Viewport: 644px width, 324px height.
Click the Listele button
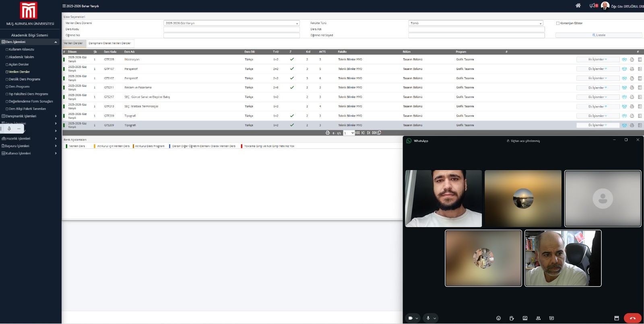pyautogui.click(x=599, y=35)
